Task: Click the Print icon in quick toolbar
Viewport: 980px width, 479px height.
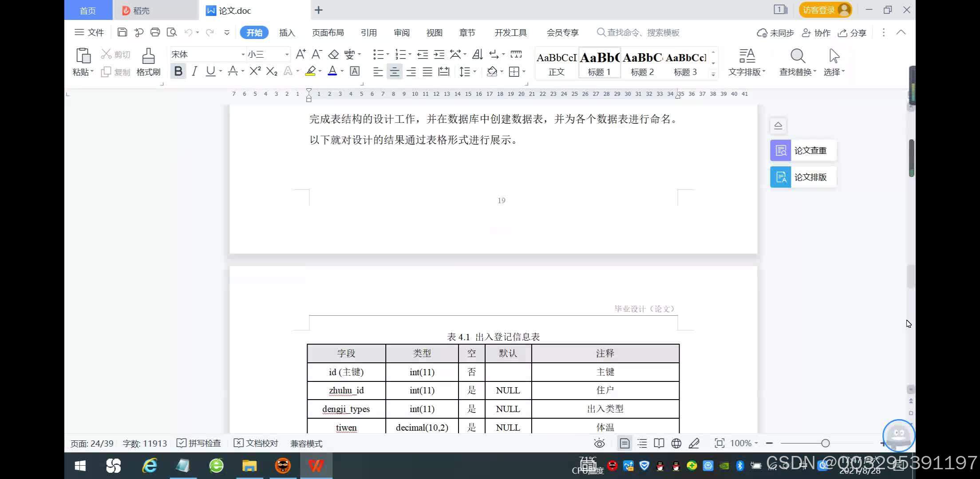Action: pyautogui.click(x=155, y=32)
